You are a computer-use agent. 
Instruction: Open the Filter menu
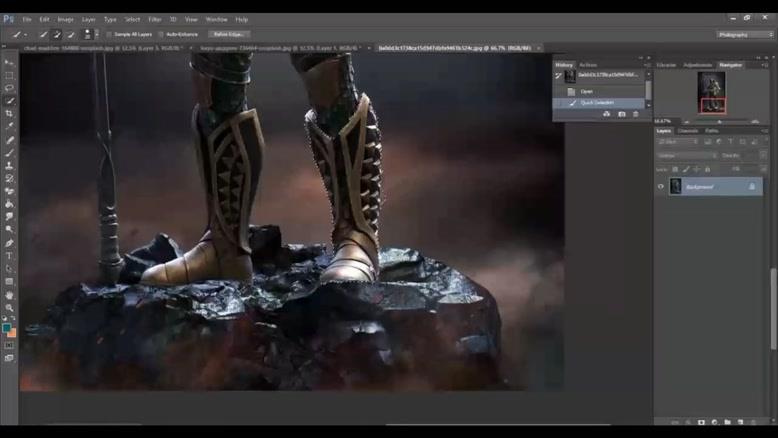point(155,19)
